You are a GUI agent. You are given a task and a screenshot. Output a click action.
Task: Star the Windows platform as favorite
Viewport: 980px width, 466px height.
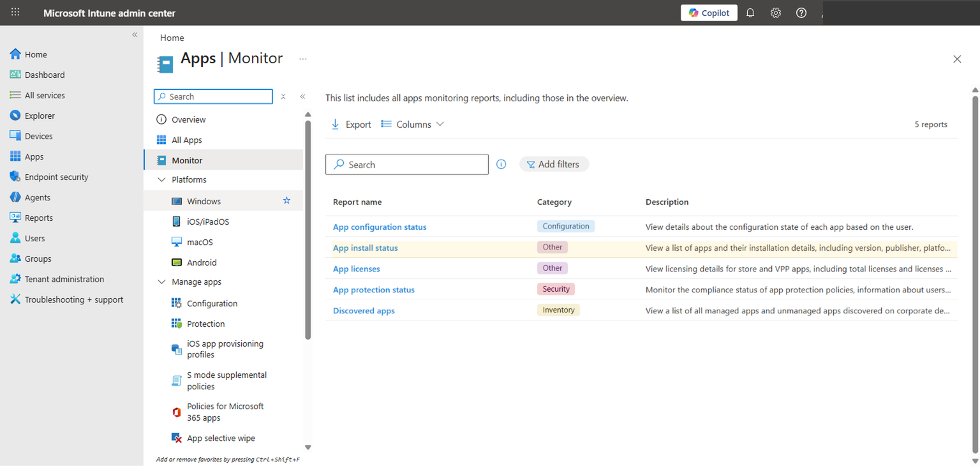pyautogui.click(x=286, y=200)
